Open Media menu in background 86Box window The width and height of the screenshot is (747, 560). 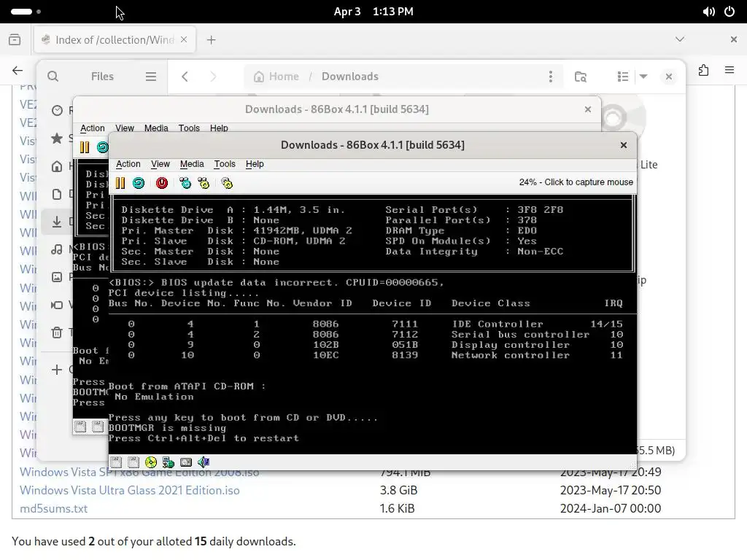point(156,128)
